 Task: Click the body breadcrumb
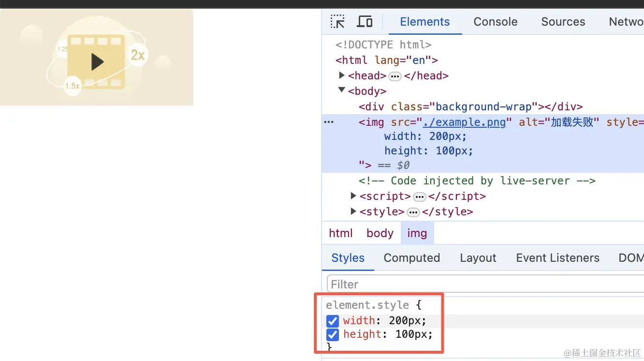pyautogui.click(x=380, y=233)
